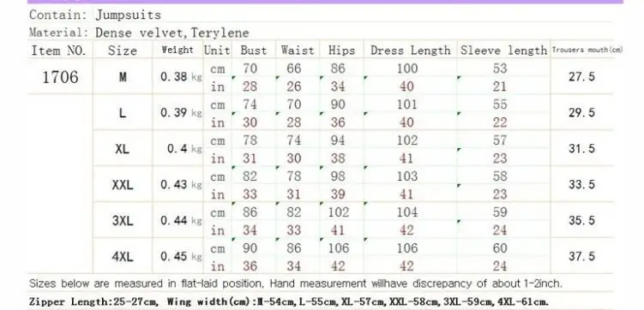Click size XXL hips cm value '98'
644x310 pixels.
click(338, 176)
